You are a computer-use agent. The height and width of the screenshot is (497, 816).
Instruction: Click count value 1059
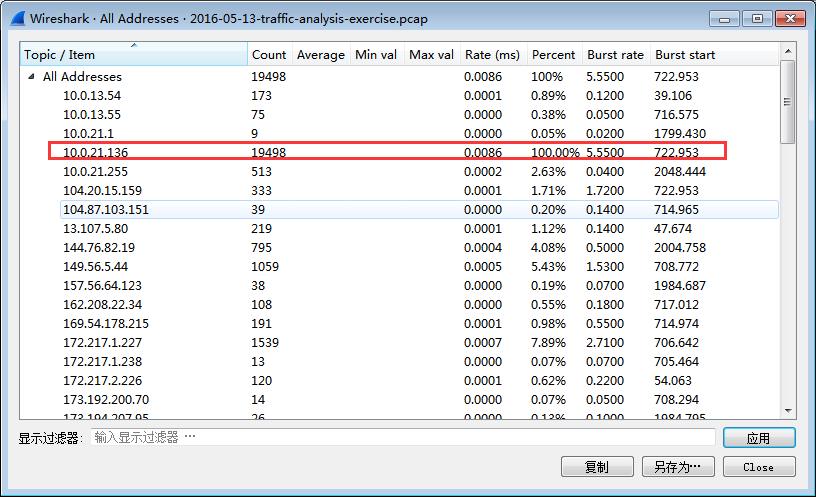point(265,266)
